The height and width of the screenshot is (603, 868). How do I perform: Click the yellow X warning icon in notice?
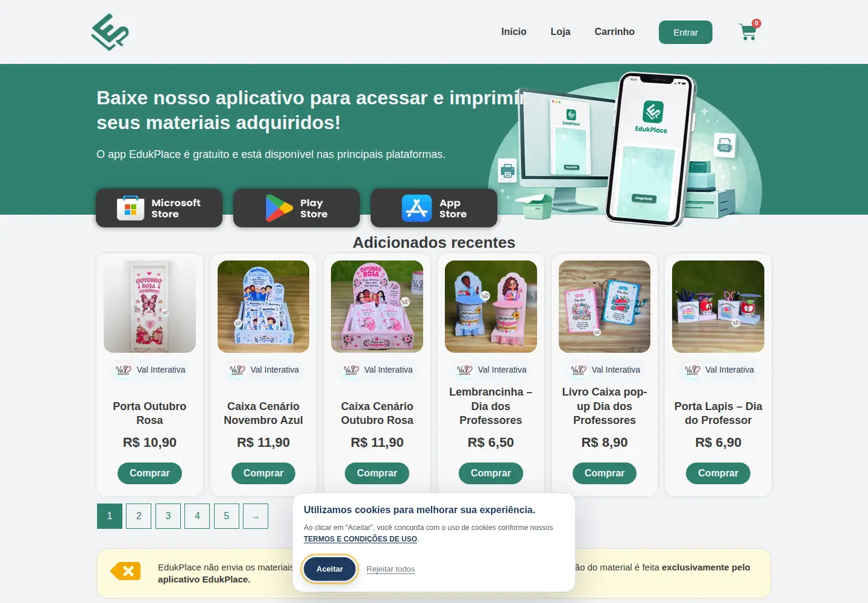125,571
